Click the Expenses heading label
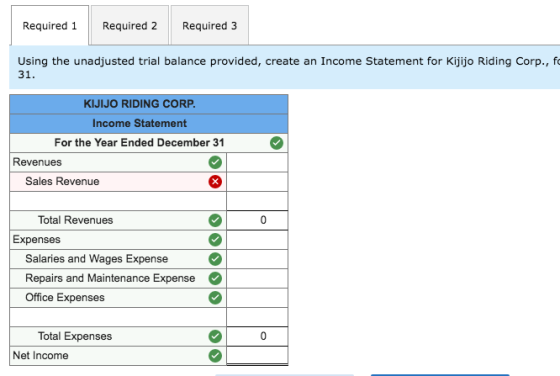The image size is (560, 376). coord(36,239)
